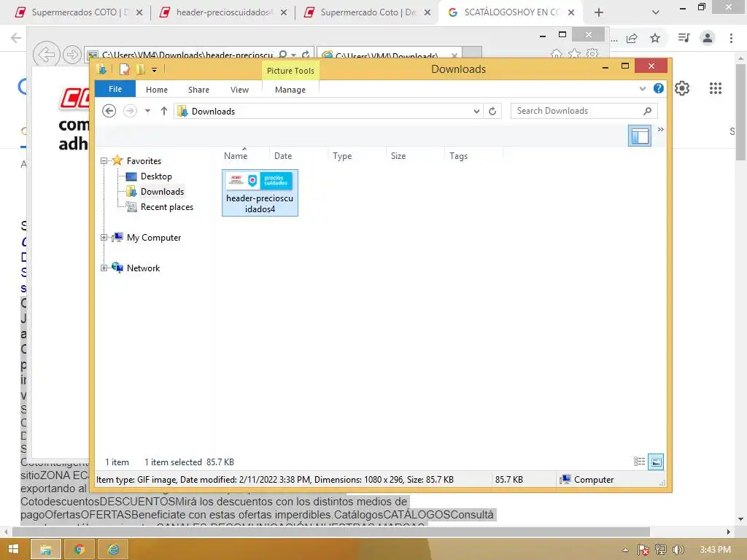Screen dimensions: 747x560
Task: Expand My Computer tree node
Action: pos(104,237)
